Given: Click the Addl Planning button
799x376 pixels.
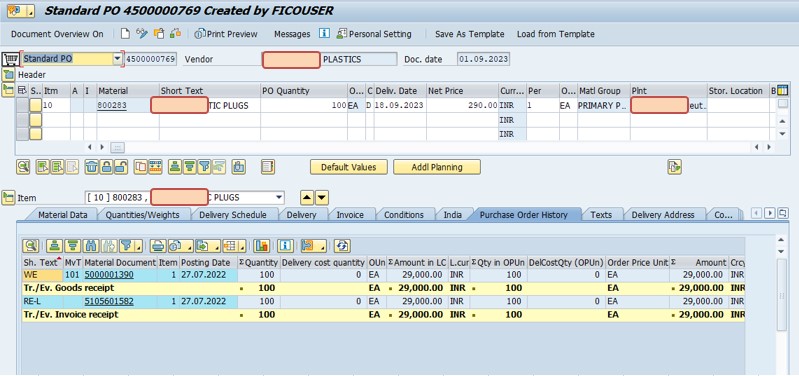Looking at the screenshot, I should [437, 167].
